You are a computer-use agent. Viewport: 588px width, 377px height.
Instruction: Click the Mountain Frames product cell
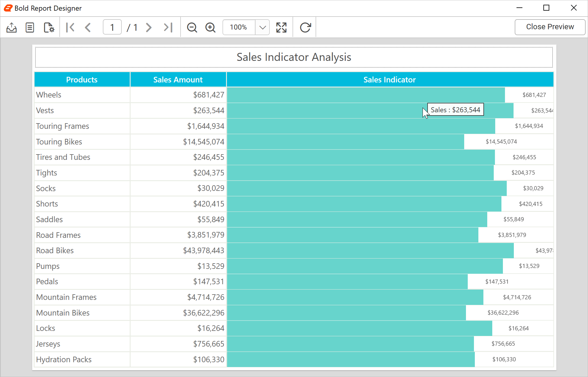click(82, 297)
